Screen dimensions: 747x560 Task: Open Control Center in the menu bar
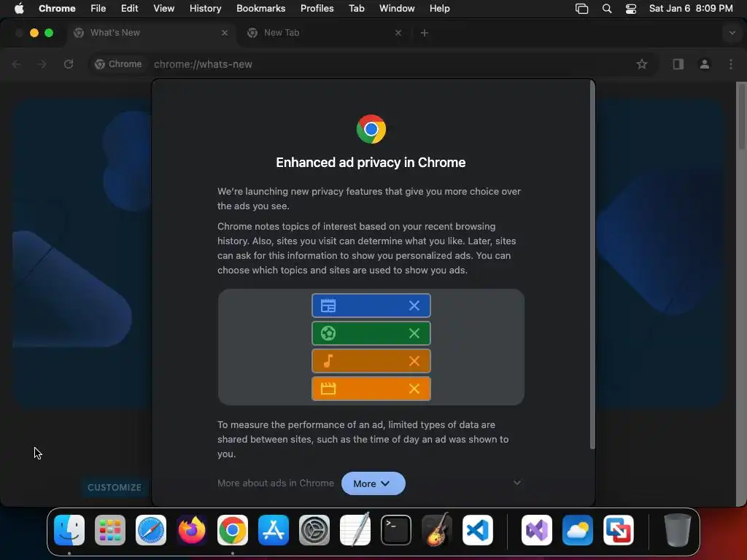pos(631,9)
